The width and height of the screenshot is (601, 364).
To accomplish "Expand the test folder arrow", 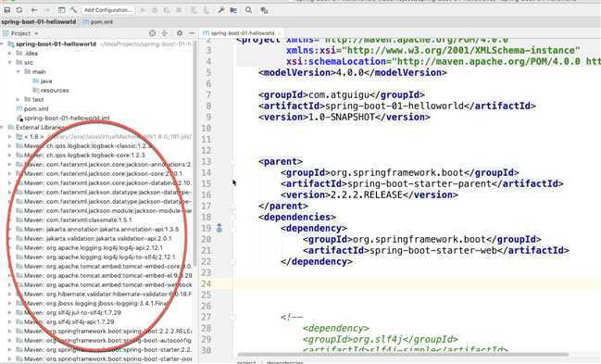I will point(19,99).
